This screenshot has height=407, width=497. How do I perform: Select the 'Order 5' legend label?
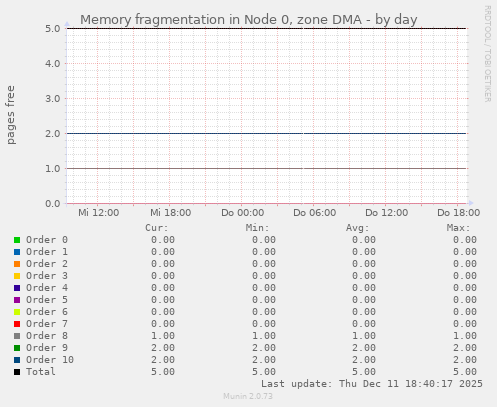click(47, 300)
